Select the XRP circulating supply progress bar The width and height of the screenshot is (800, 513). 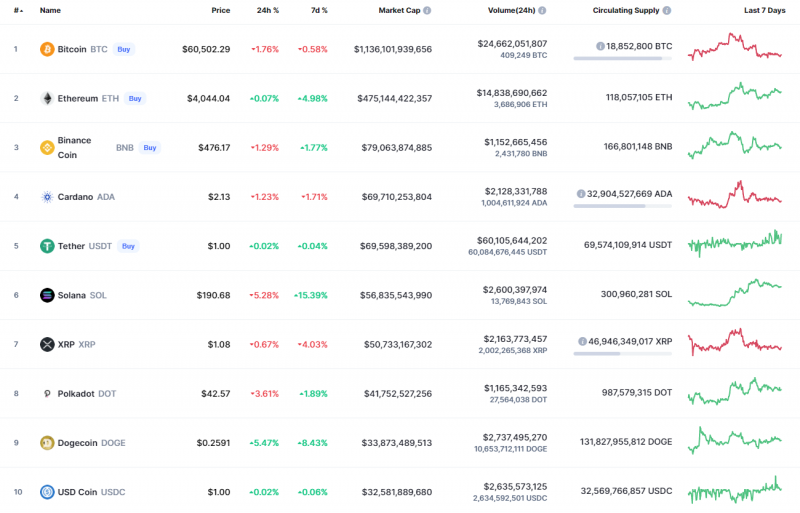click(622, 354)
